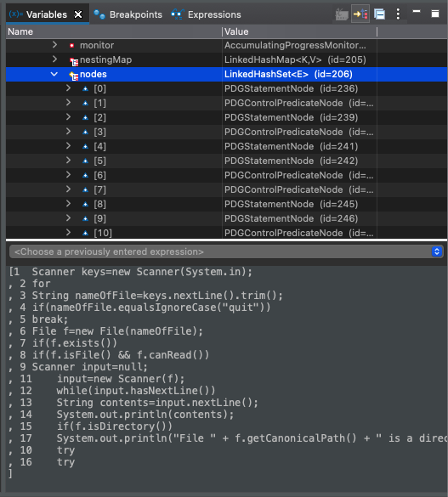Click the triangle icon beside [5]
Image resolution: width=448 pixels, height=497 pixels.
[85, 161]
